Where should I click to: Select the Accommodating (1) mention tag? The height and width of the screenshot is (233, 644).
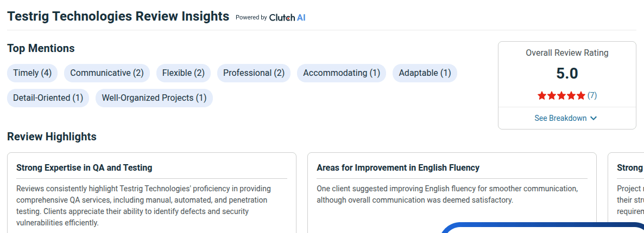click(x=342, y=73)
